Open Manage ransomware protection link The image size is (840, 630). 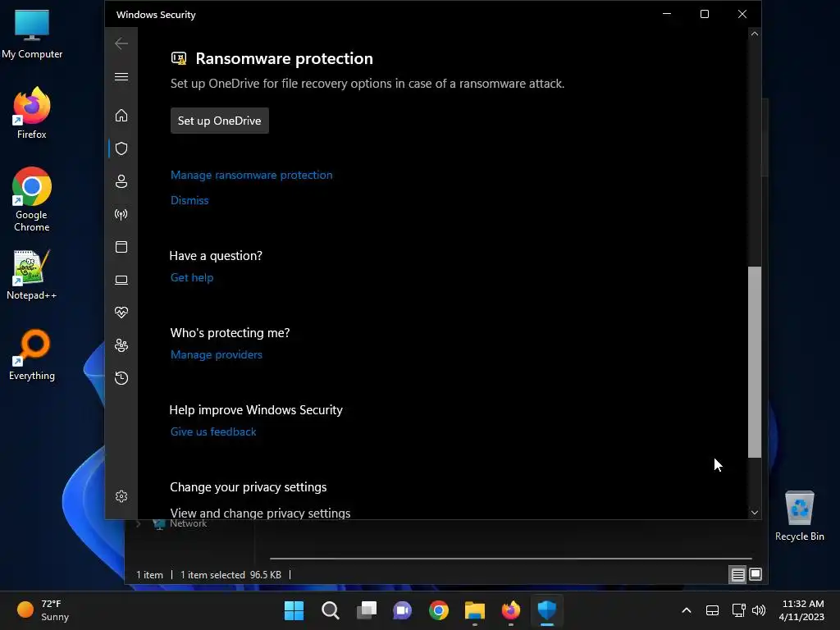(x=251, y=176)
